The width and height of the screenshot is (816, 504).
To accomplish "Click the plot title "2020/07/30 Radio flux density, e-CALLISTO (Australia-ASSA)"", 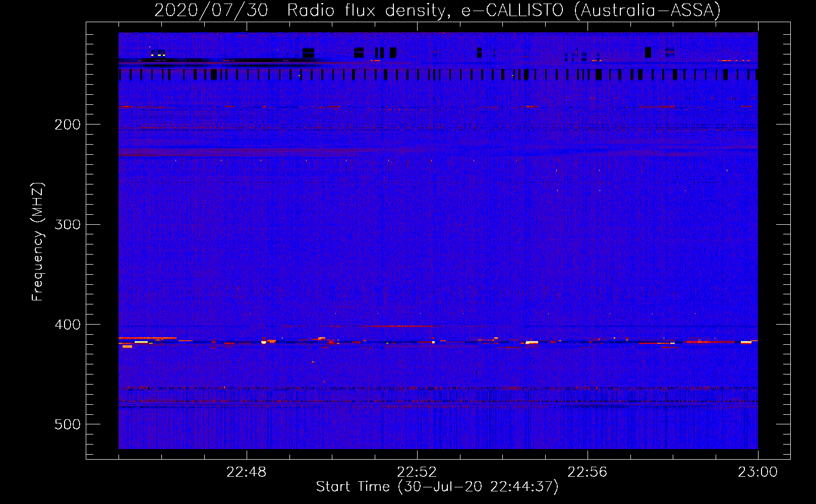I will tap(437, 10).
